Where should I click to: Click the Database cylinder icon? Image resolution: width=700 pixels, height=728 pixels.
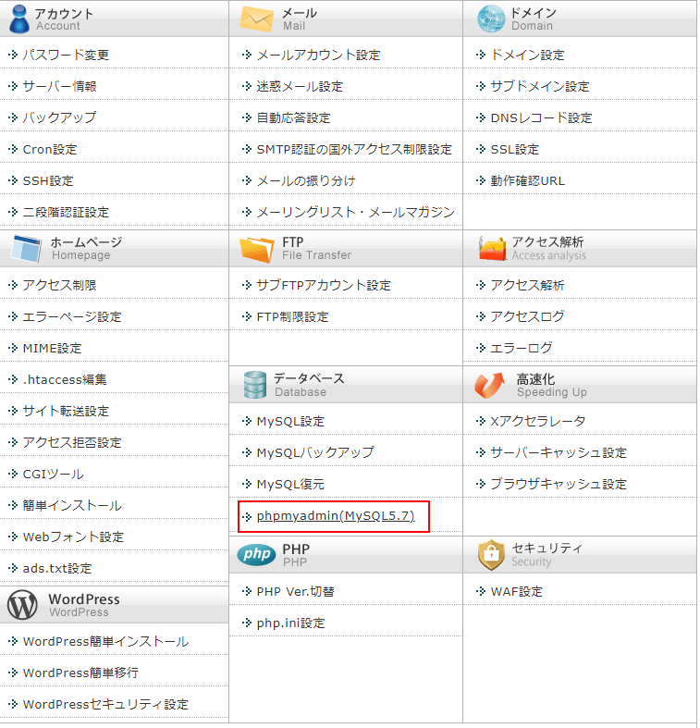(x=255, y=385)
